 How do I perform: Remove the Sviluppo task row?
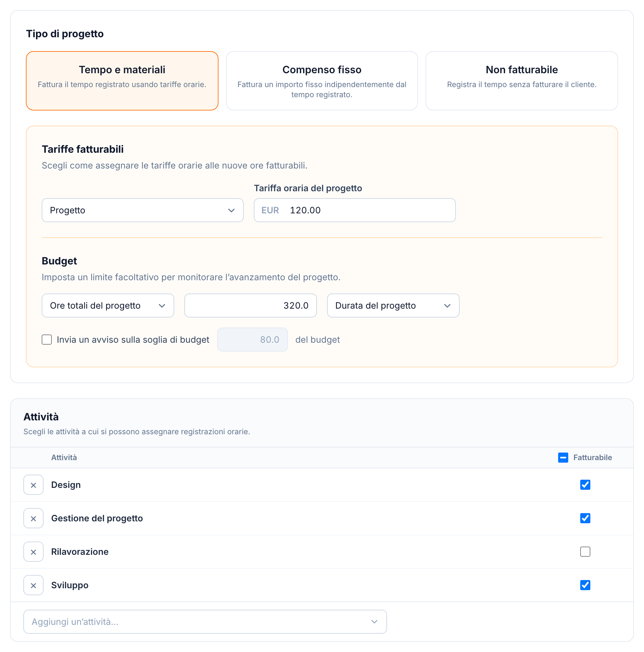[x=33, y=585]
